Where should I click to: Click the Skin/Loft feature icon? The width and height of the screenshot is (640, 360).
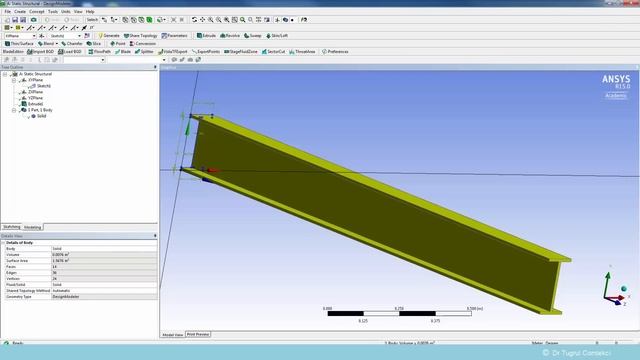point(268,36)
